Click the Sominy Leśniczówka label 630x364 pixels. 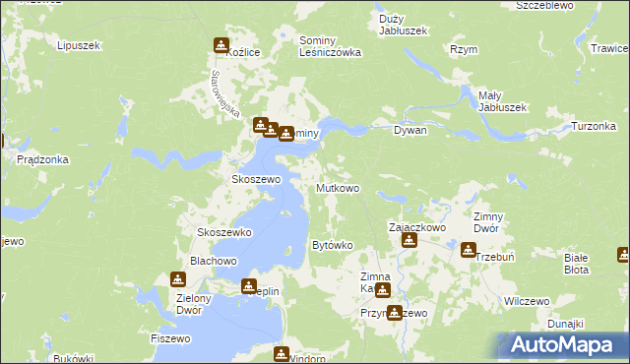330,46
